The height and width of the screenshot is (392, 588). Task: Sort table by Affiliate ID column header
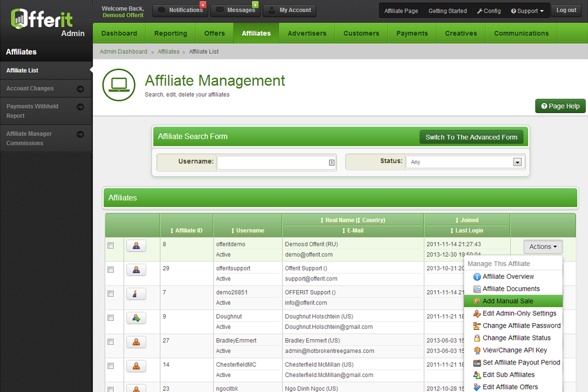click(186, 231)
